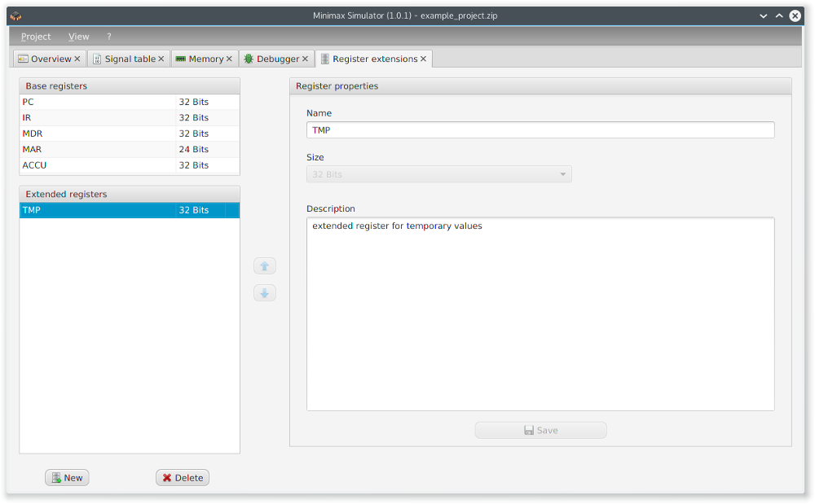Screen dimensions: 815x504
Task: Select the PC base register row
Action: [130, 103]
